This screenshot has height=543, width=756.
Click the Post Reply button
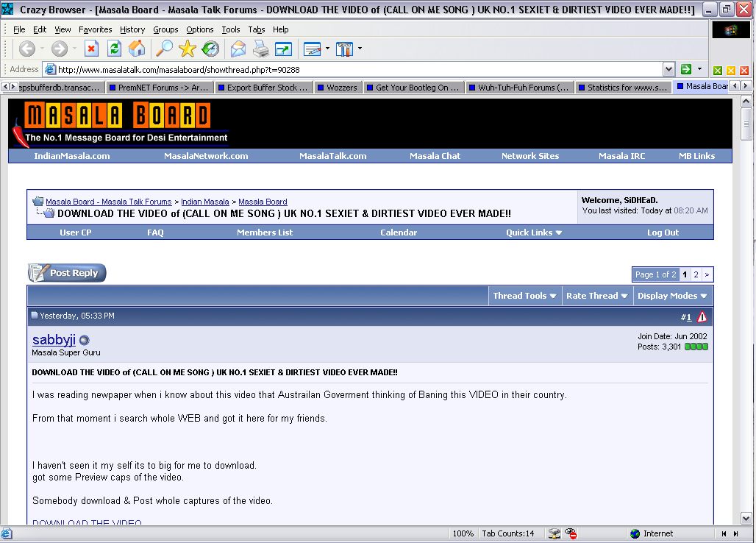click(x=67, y=273)
